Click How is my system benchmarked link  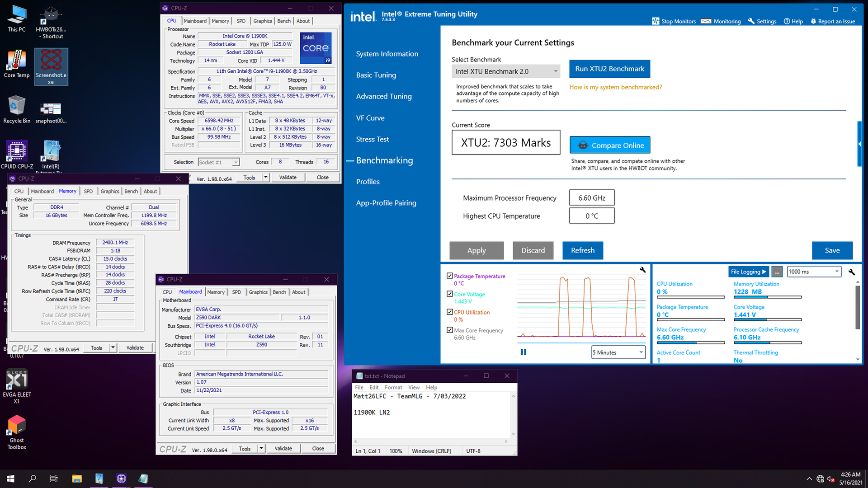click(616, 87)
